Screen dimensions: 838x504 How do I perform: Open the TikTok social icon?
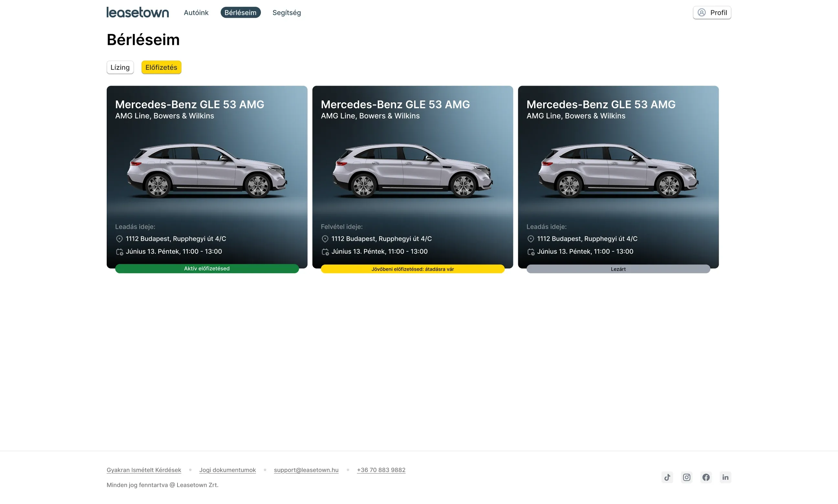667,477
